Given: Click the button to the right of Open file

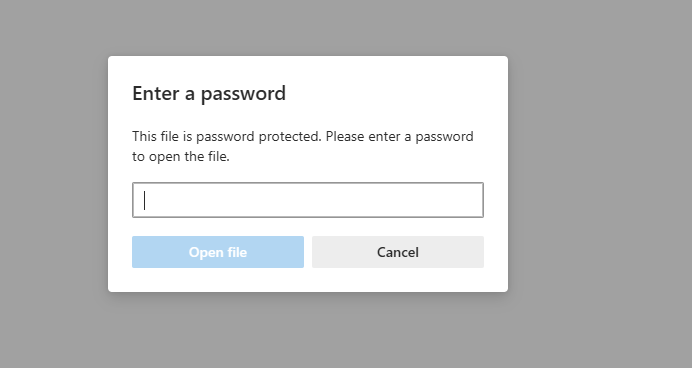Looking at the screenshot, I should [398, 252].
